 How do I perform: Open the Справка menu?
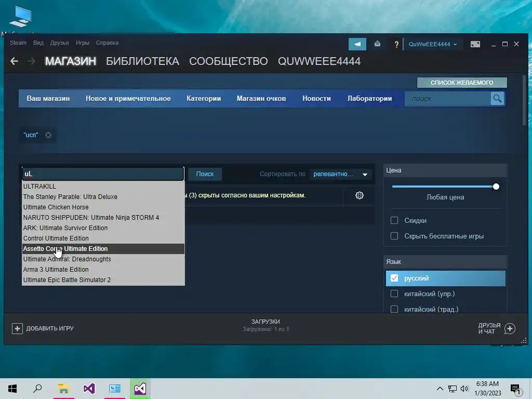click(107, 43)
